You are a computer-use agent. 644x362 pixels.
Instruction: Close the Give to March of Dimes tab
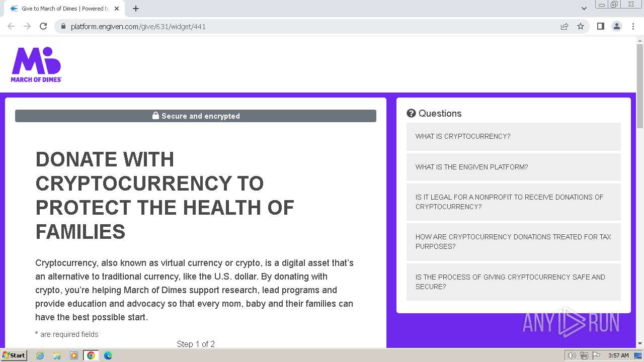117,9
